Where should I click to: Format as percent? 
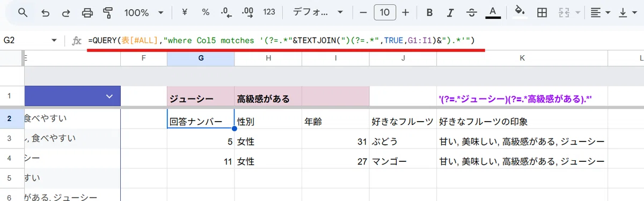point(206,12)
